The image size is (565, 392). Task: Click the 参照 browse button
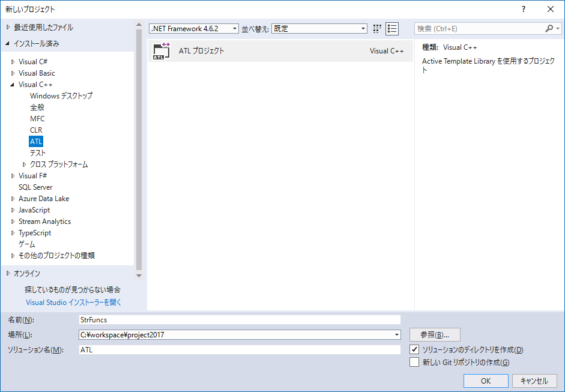point(435,334)
